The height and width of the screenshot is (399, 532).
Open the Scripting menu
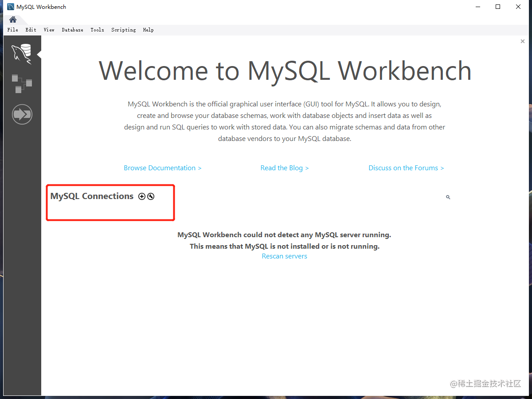coord(124,30)
